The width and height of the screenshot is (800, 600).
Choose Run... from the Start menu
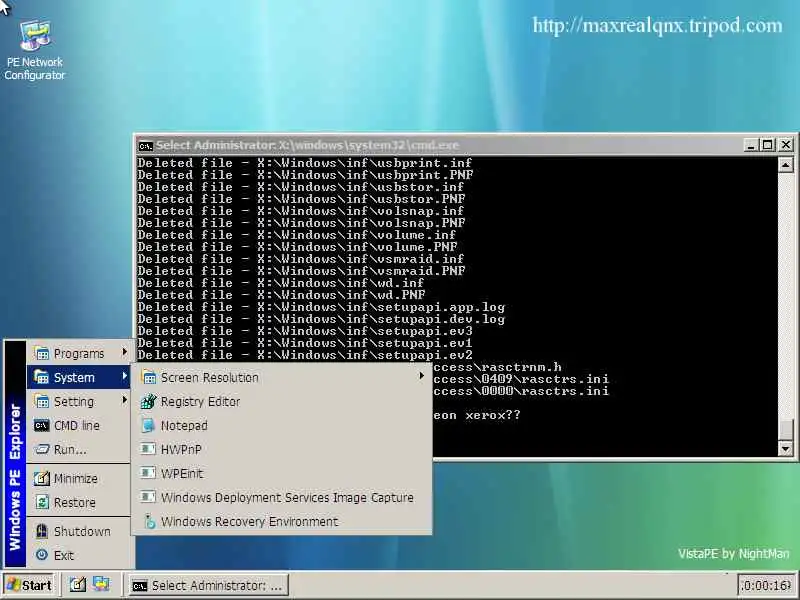pyautogui.click(x=80, y=449)
